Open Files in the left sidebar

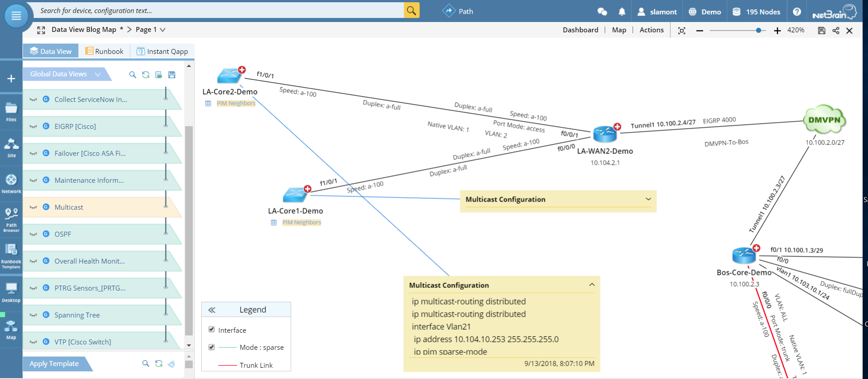(11, 112)
